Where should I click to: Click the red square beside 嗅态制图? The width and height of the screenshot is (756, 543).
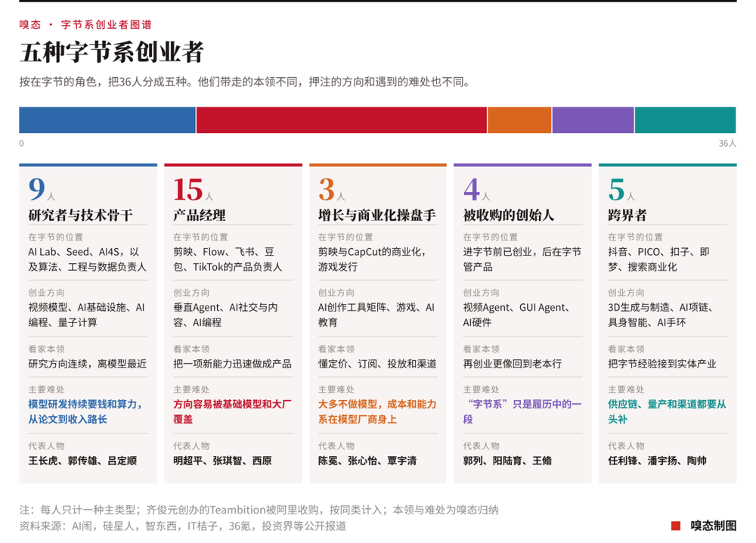tap(675, 526)
